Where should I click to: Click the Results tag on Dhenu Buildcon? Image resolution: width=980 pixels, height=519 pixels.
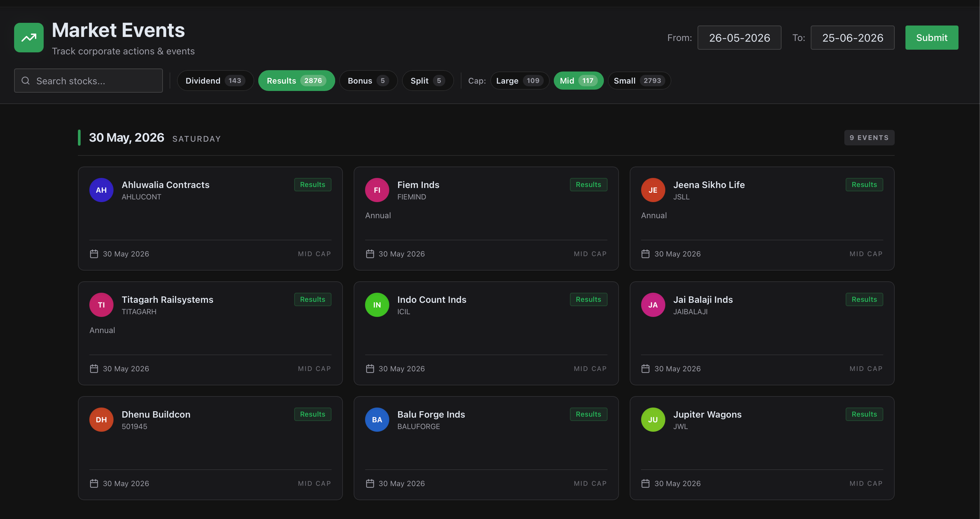pos(313,414)
